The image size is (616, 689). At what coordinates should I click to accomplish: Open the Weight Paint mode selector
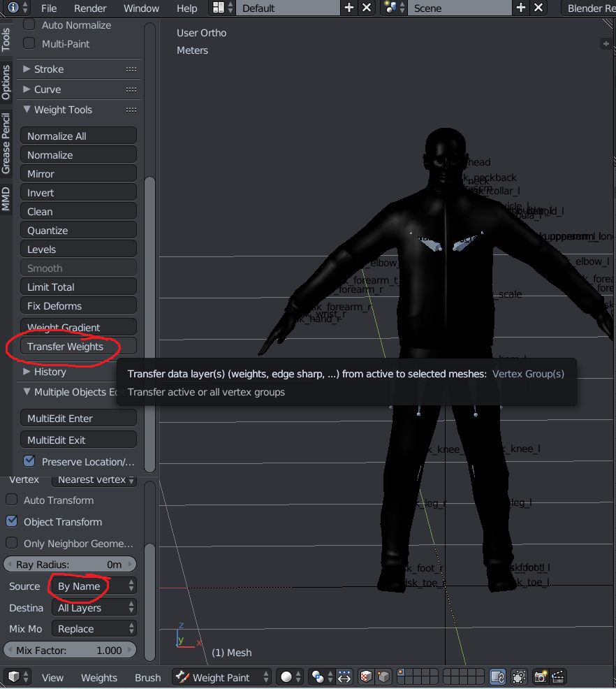[221, 677]
